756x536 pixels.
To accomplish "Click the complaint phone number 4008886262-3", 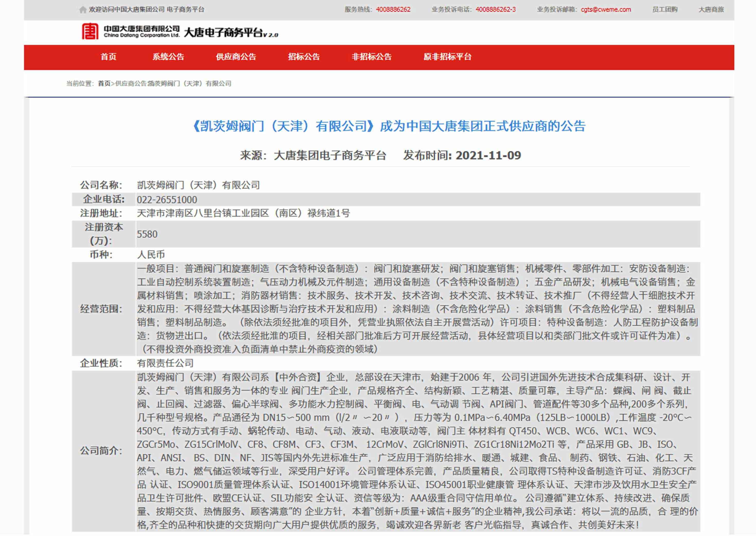I will (x=496, y=10).
